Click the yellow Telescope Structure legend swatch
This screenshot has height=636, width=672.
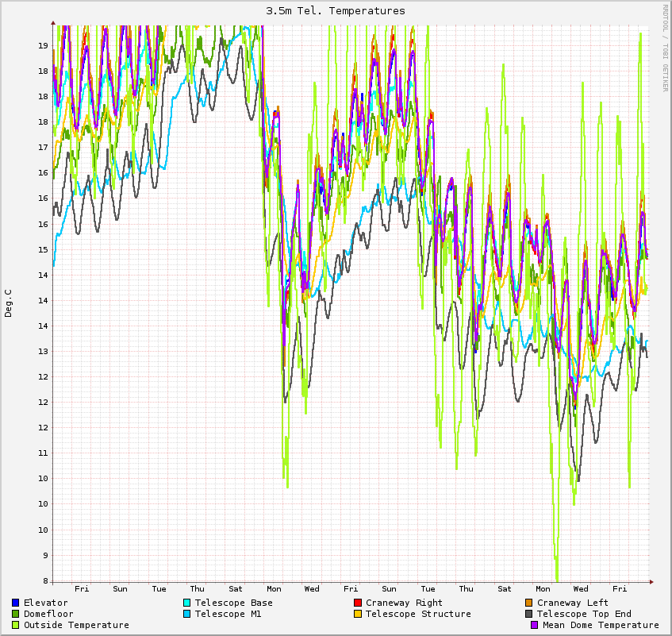(357, 614)
